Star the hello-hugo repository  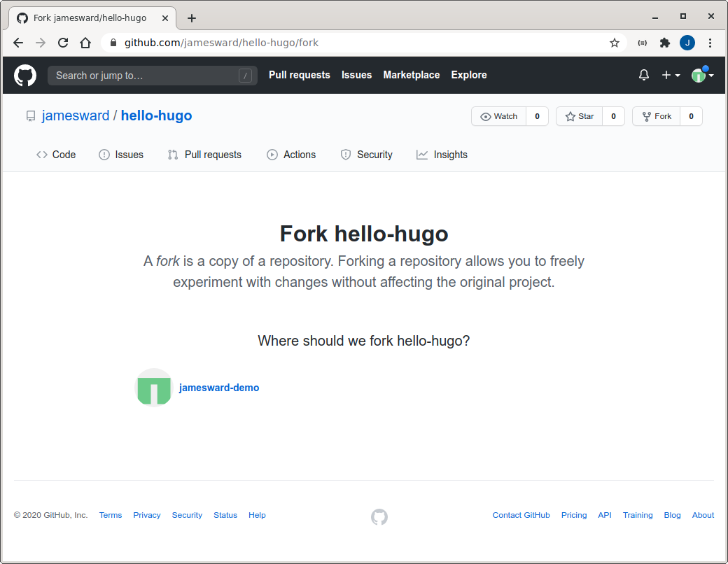(580, 116)
